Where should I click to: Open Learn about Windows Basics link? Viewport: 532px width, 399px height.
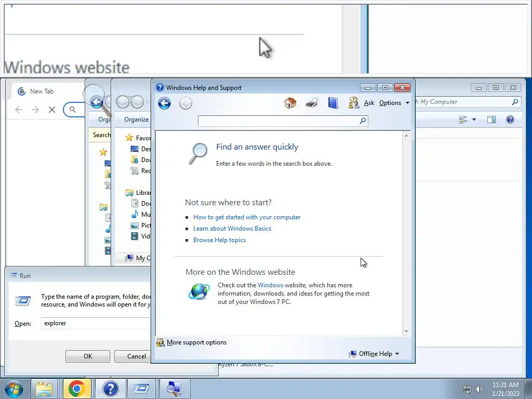pos(232,229)
